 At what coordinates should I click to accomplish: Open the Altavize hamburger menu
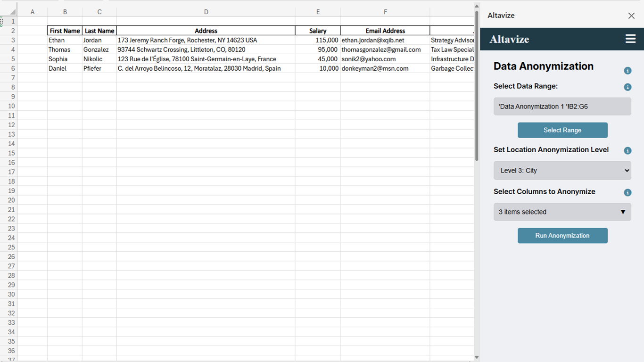tap(630, 39)
